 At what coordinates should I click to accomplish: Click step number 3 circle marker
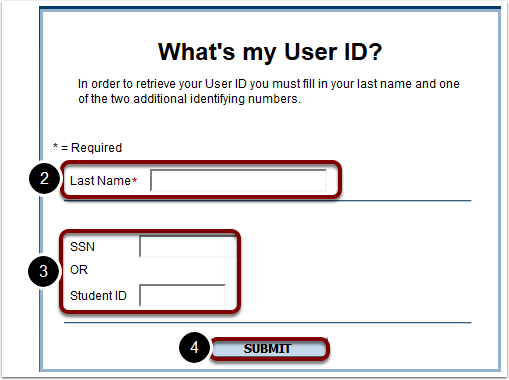pyautogui.click(x=43, y=271)
